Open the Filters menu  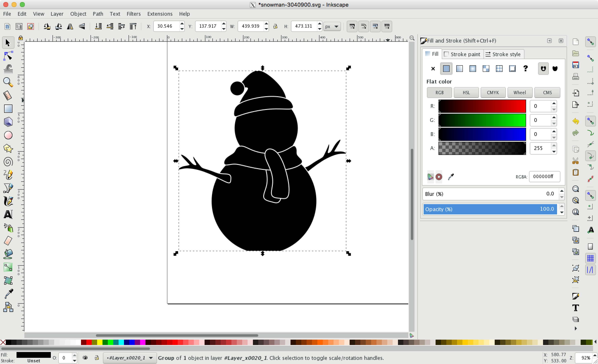[133, 14]
